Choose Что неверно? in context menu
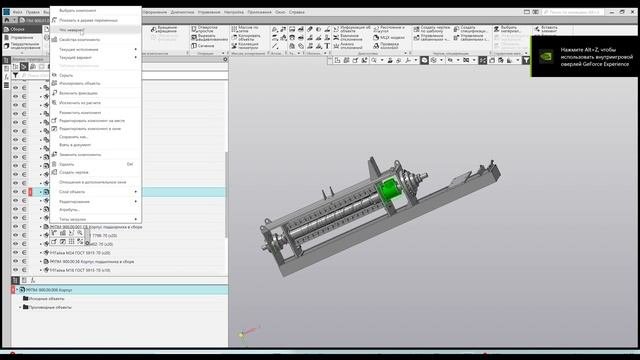The height and width of the screenshot is (360, 640). tap(96, 30)
